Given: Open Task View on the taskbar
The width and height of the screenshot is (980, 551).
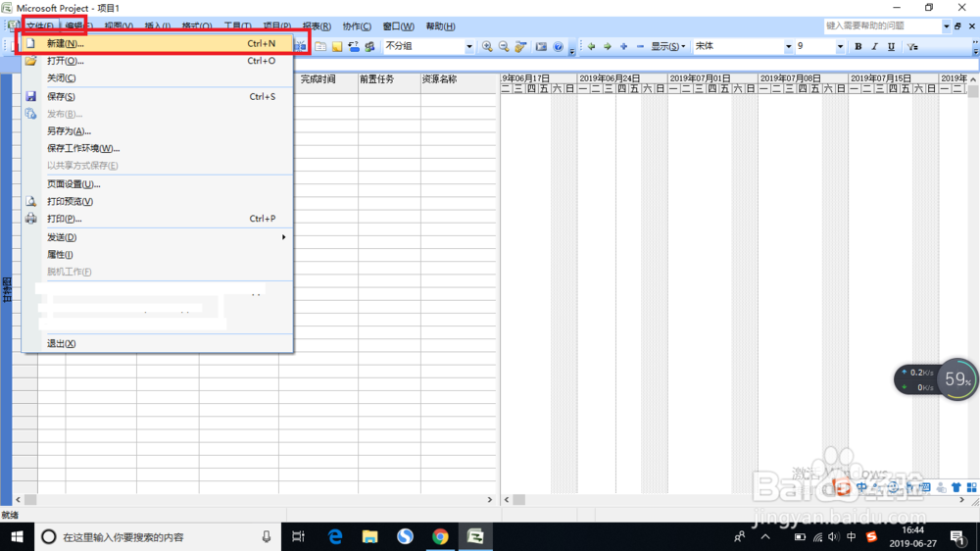Looking at the screenshot, I should tap(298, 536).
